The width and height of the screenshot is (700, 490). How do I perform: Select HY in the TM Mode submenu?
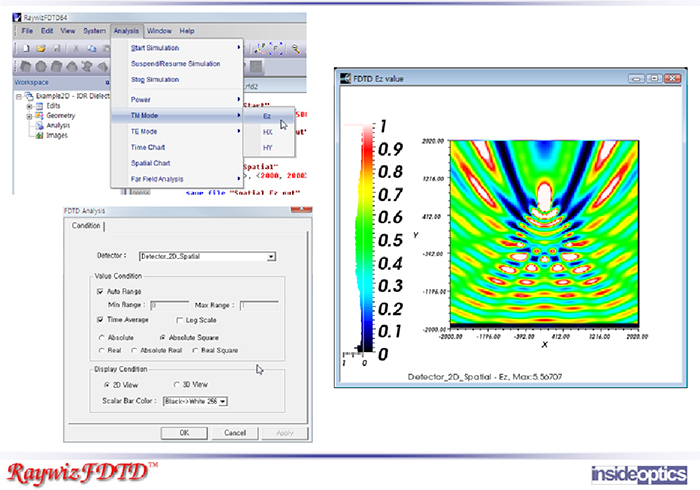click(x=269, y=148)
